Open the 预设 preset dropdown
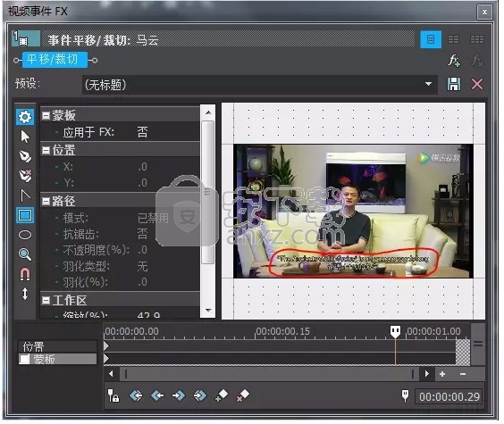This screenshot has height=424, width=504. point(428,84)
